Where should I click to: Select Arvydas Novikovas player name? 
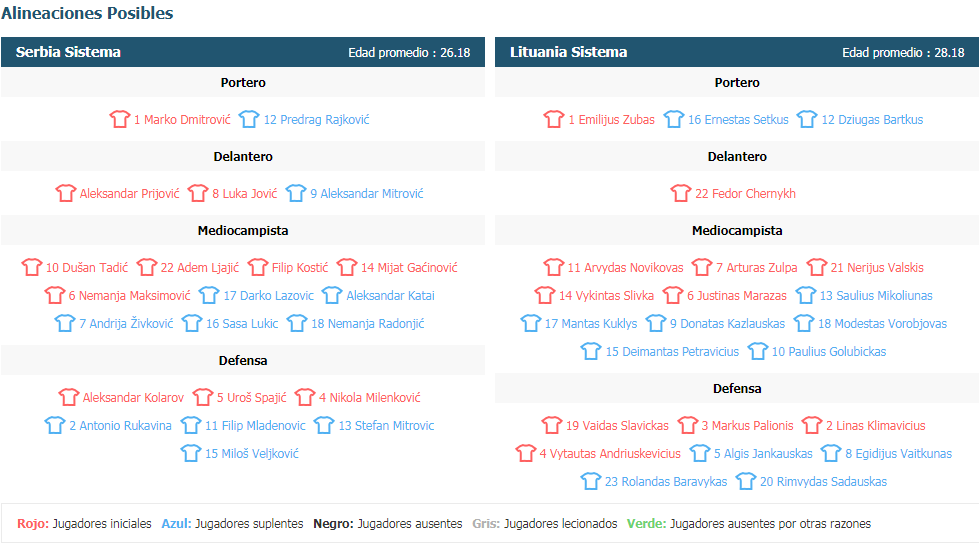(625, 268)
